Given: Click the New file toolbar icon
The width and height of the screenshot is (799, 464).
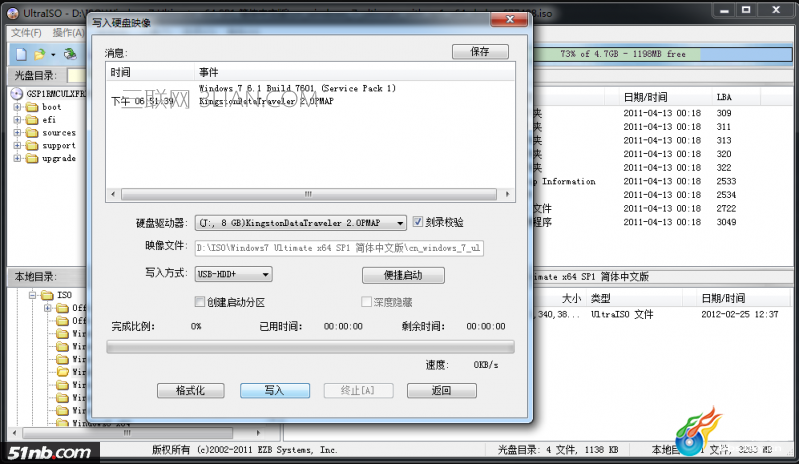Looking at the screenshot, I should point(21,53).
